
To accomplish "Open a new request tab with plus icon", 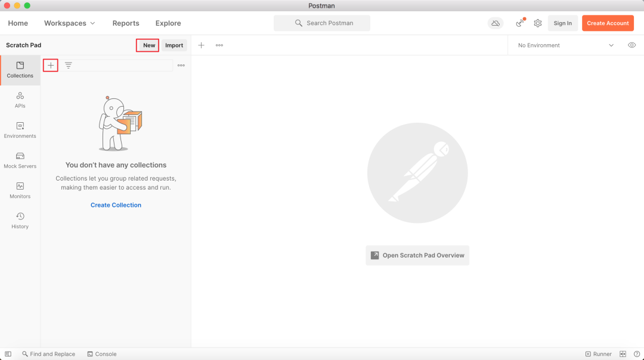I will tap(202, 45).
